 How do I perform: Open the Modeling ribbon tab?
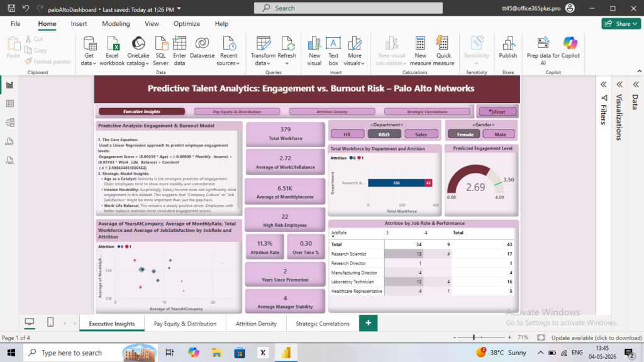click(116, 24)
